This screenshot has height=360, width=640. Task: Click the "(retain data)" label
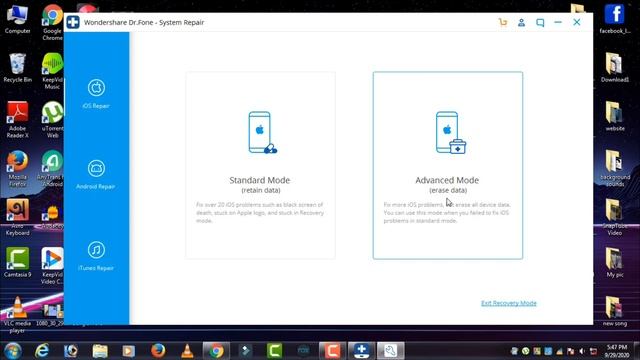pyautogui.click(x=260, y=190)
